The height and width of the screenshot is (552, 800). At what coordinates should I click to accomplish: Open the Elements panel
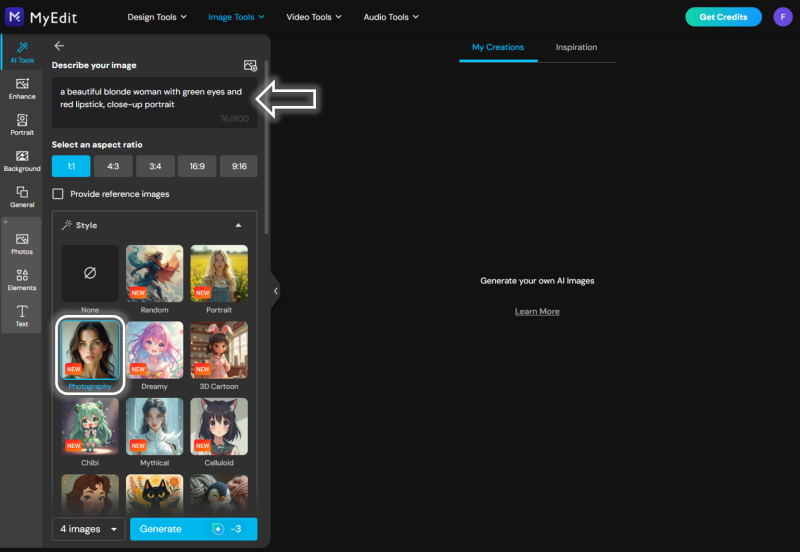[x=22, y=280]
